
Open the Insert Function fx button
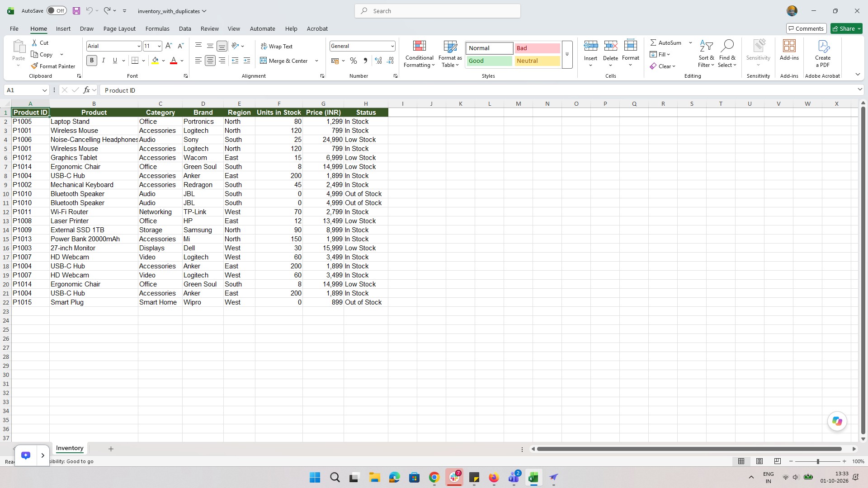87,90
